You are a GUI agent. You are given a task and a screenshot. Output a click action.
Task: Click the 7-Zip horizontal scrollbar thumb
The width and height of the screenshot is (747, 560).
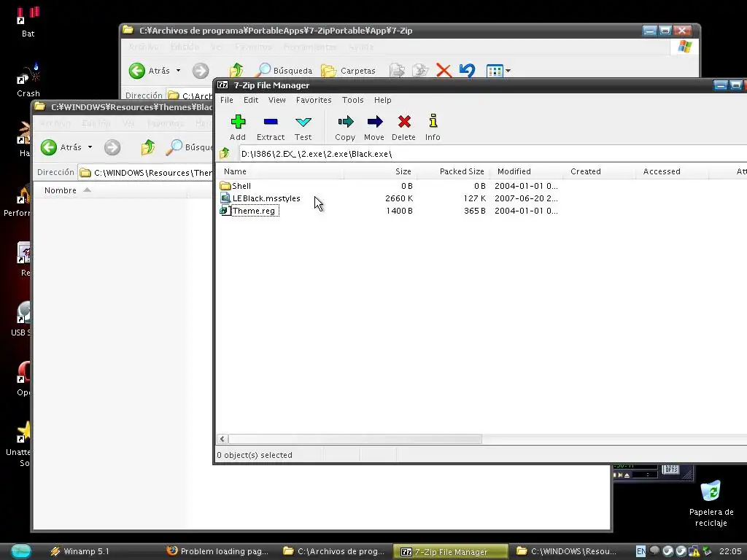tap(355, 439)
